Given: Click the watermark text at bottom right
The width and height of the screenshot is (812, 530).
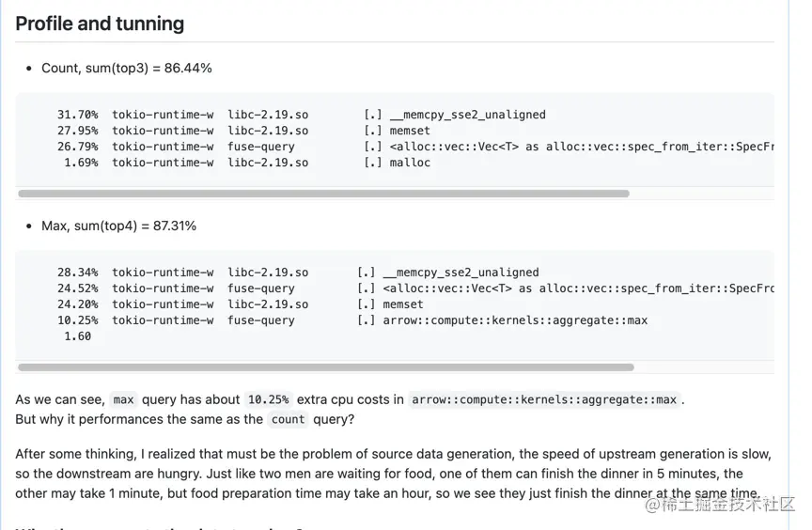Looking at the screenshot, I should pos(720,504).
